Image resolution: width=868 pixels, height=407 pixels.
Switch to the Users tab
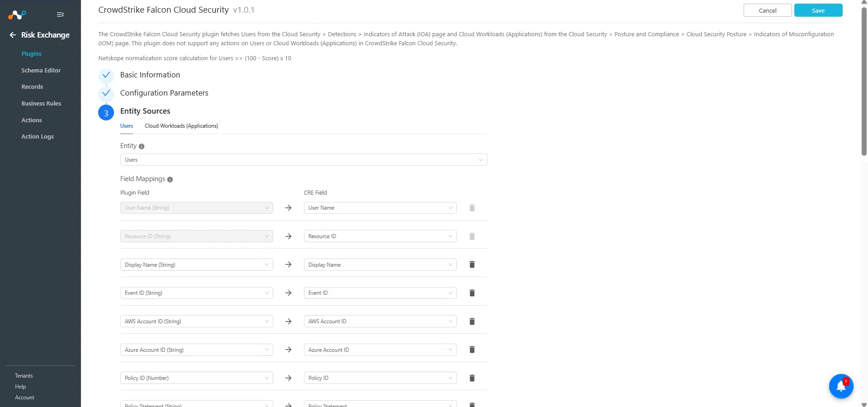click(x=127, y=126)
